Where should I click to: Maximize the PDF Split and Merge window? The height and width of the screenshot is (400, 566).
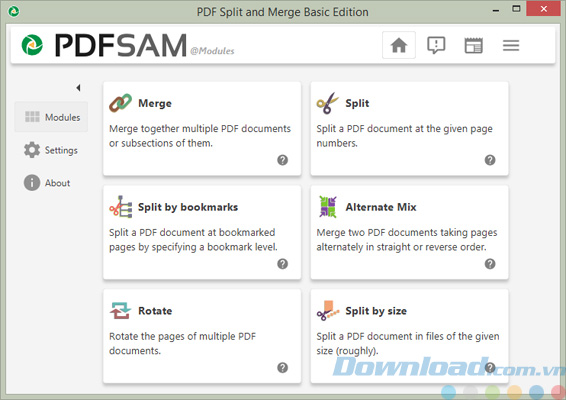coord(516,9)
